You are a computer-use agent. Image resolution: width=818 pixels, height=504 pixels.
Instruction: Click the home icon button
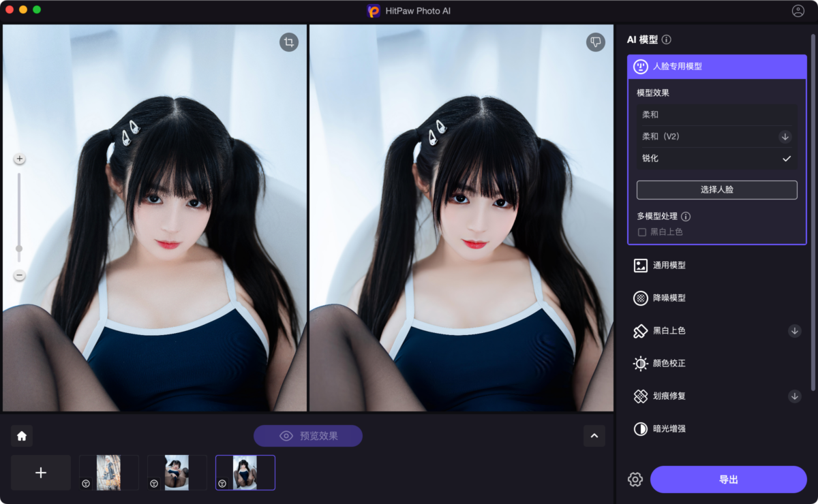pos(22,436)
